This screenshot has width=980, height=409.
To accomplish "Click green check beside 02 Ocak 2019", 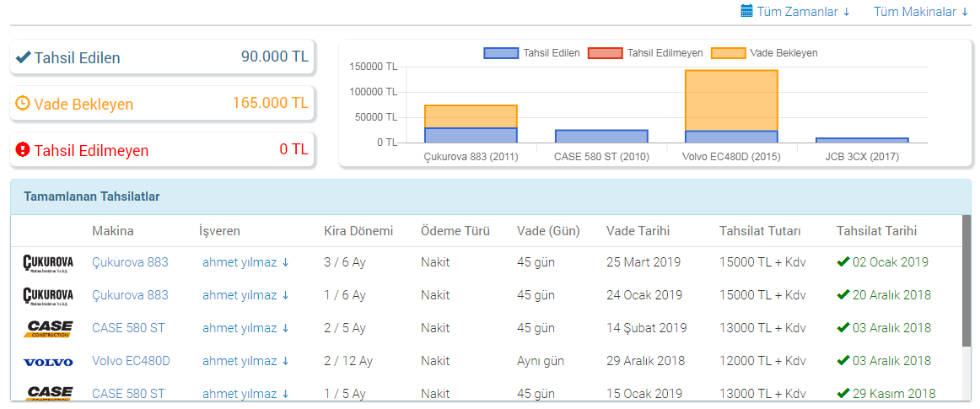I will coord(843,262).
